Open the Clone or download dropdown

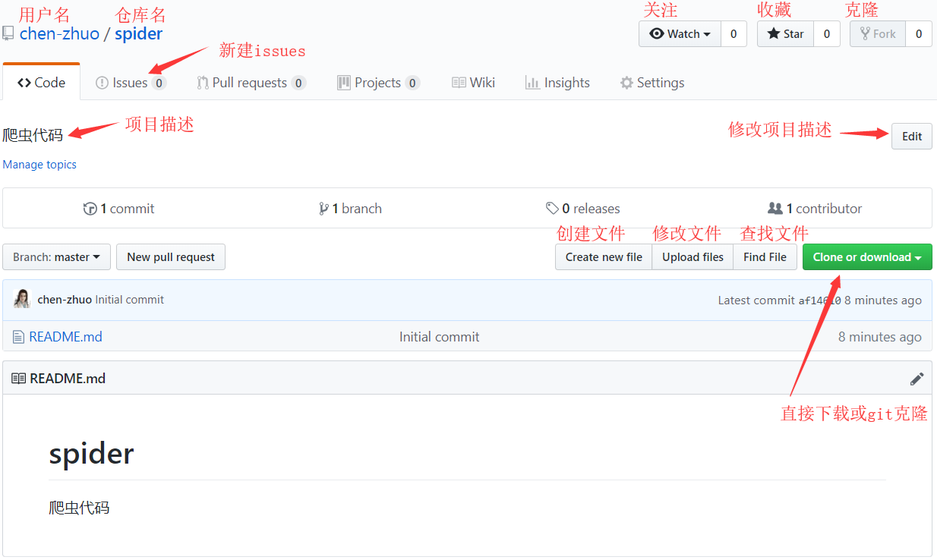[x=866, y=257]
